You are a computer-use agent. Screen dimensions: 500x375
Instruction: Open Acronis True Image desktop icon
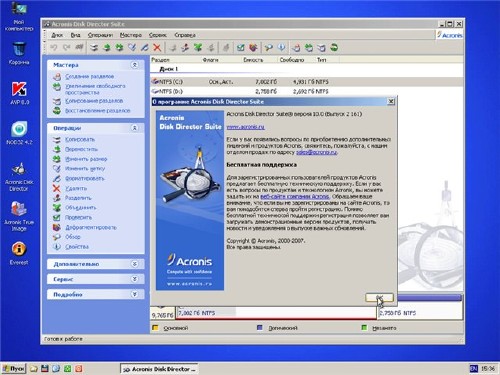(x=19, y=216)
